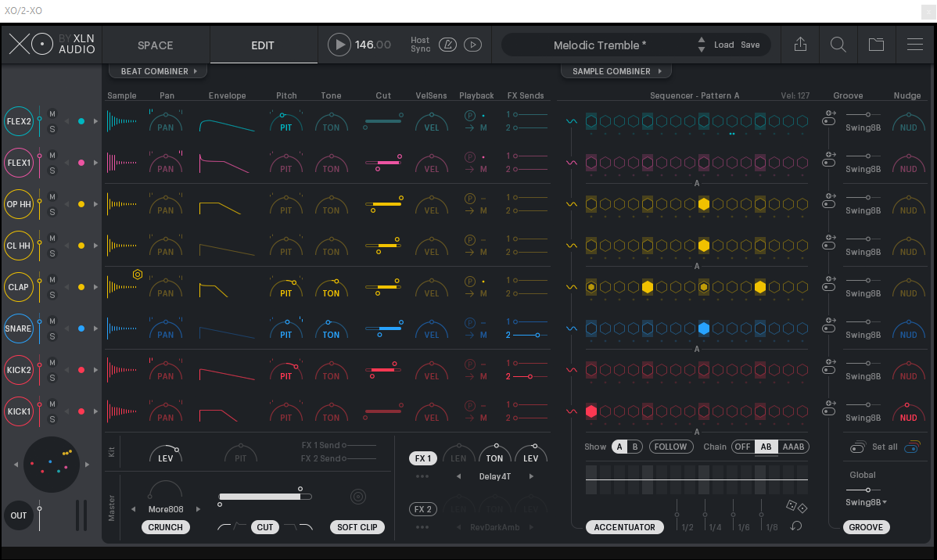Screen dimensions: 937x560
Task: Start playback with the play button
Action: 339,45
